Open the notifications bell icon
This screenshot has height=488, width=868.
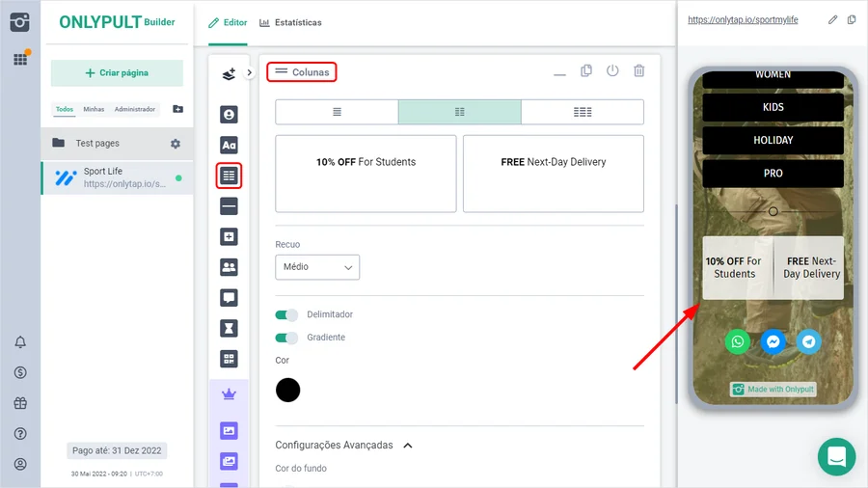pyautogui.click(x=20, y=342)
